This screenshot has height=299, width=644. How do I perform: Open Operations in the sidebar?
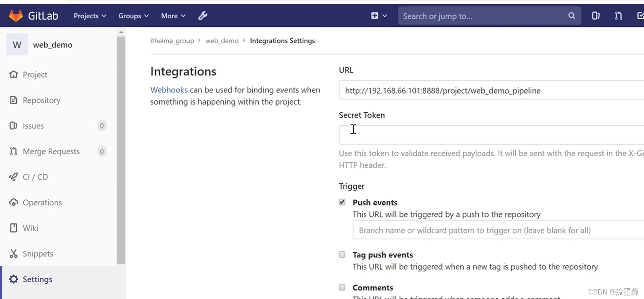(x=42, y=202)
